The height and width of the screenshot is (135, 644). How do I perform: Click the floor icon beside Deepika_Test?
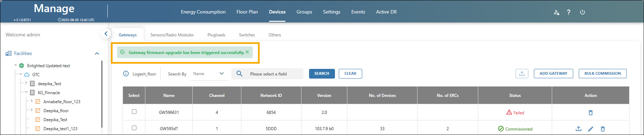38,119
